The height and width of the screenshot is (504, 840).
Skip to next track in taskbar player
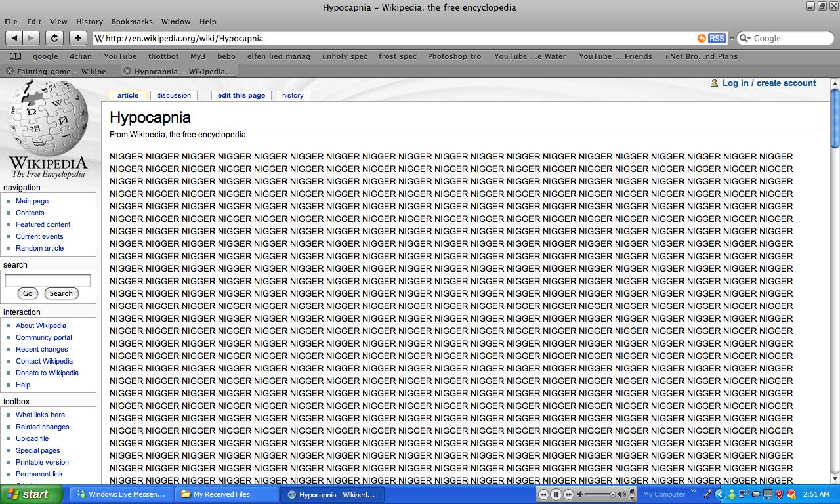click(x=568, y=494)
